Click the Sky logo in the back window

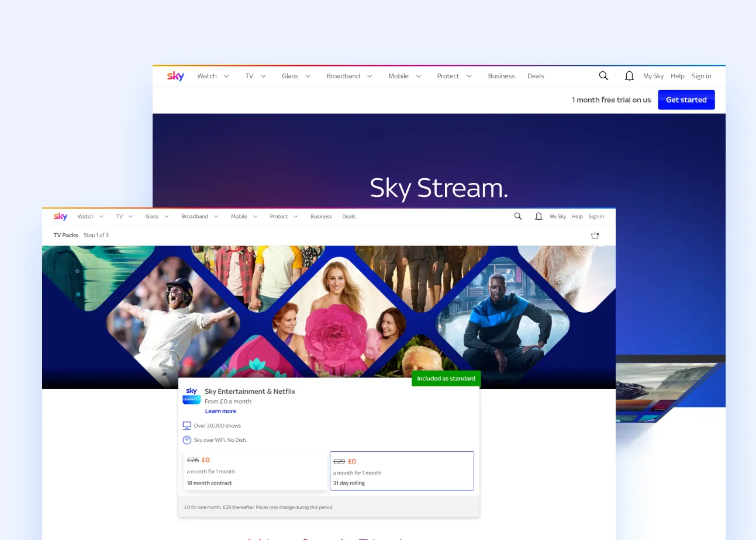tap(175, 76)
